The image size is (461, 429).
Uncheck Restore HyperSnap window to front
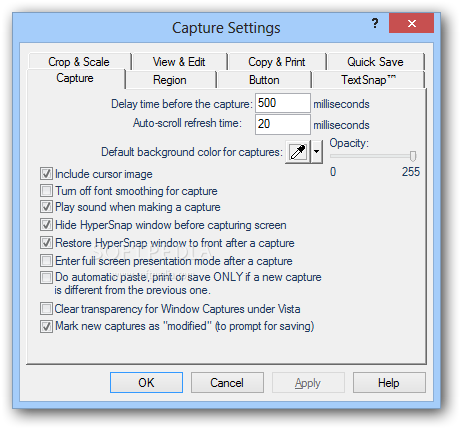point(46,243)
